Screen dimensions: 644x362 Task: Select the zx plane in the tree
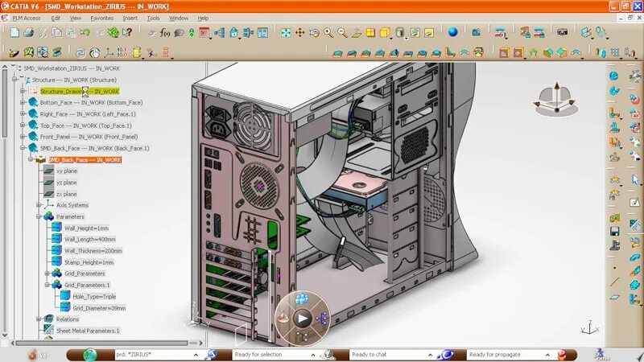pos(67,194)
